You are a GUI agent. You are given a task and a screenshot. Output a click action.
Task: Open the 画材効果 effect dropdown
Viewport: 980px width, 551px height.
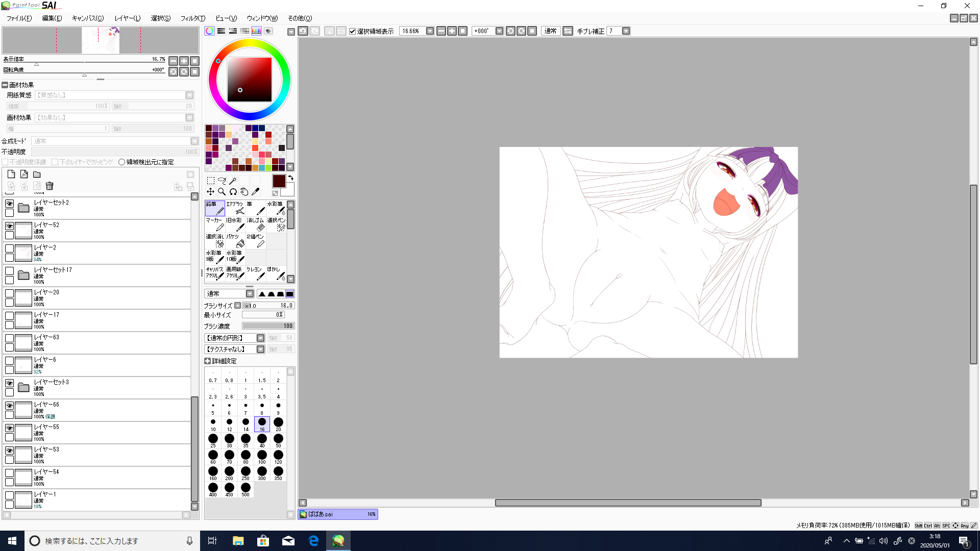point(189,118)
